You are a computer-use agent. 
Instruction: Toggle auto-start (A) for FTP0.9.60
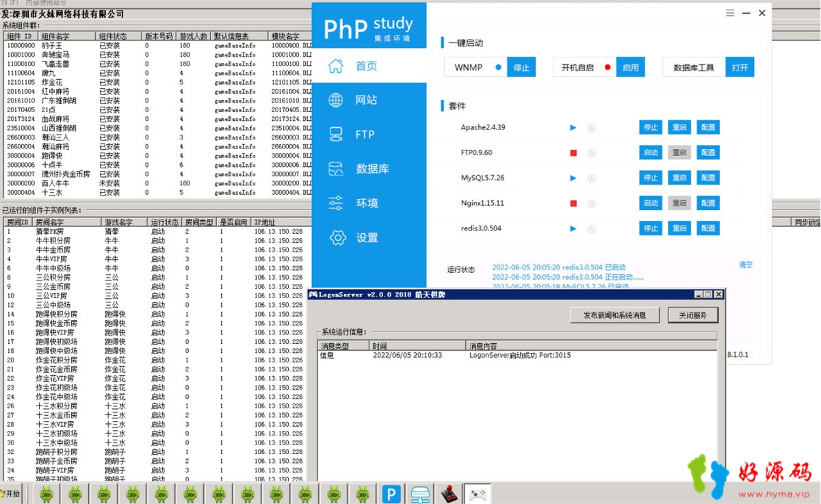tap(592, 152)
